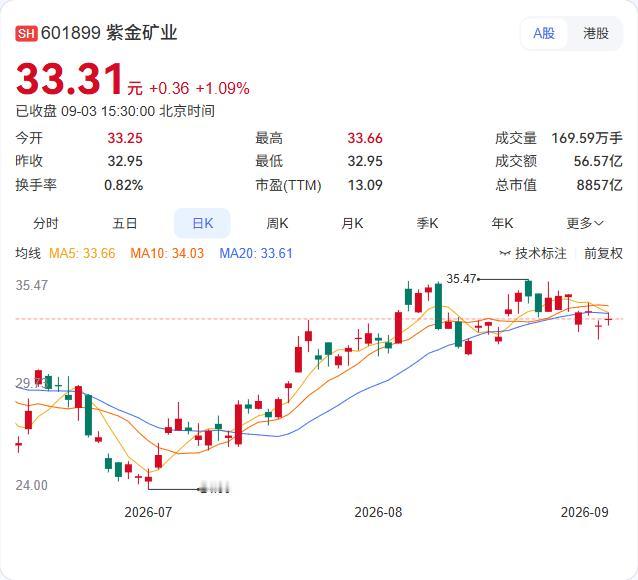Click the +0.36 price change value
The width and height of the screenshot is (638, 580).
click(169, 88)
